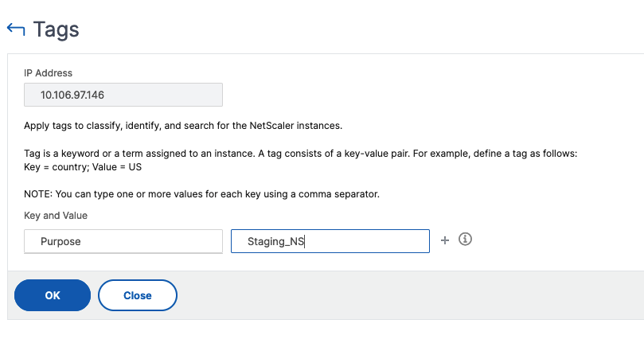644x347 pixels.
Task: Click the 'Apply tags to classify' description text
Action: 183,126
